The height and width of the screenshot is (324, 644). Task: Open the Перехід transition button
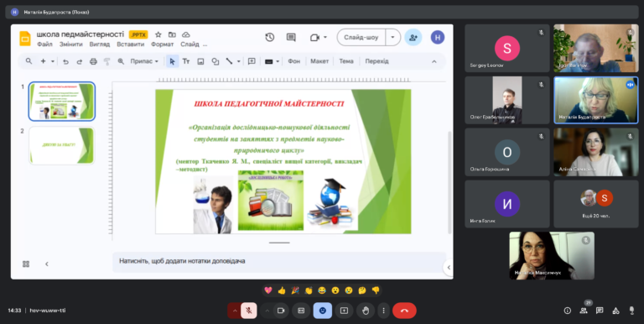377,61
